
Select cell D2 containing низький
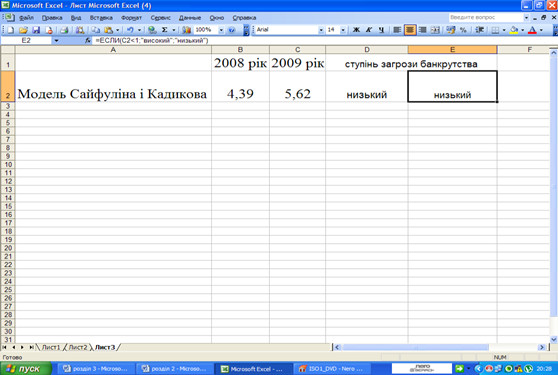367,86
